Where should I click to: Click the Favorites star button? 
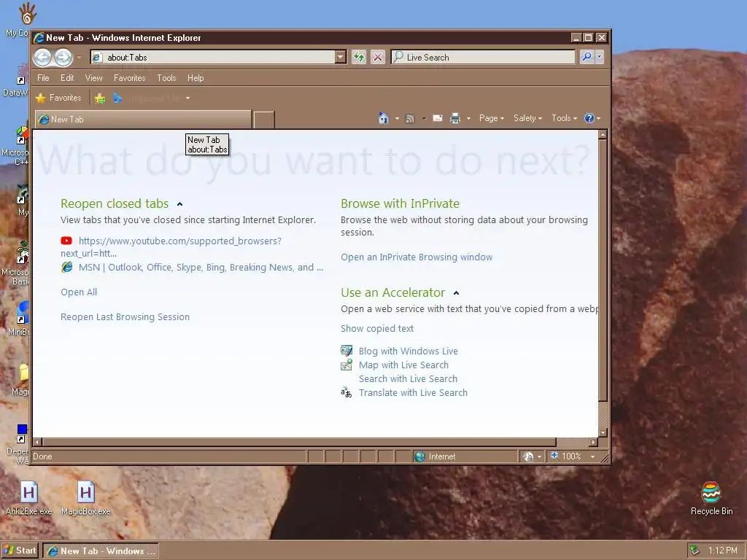click(59, 98)
